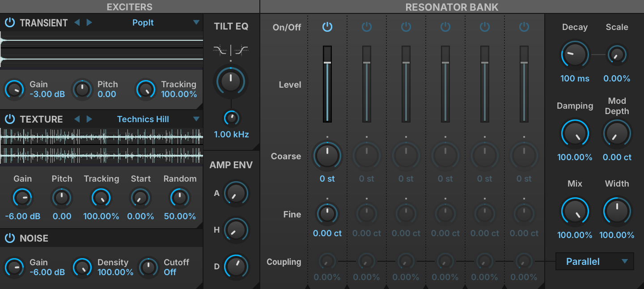
Task: Expand the Transient section corner triangle
Action: 199,106
